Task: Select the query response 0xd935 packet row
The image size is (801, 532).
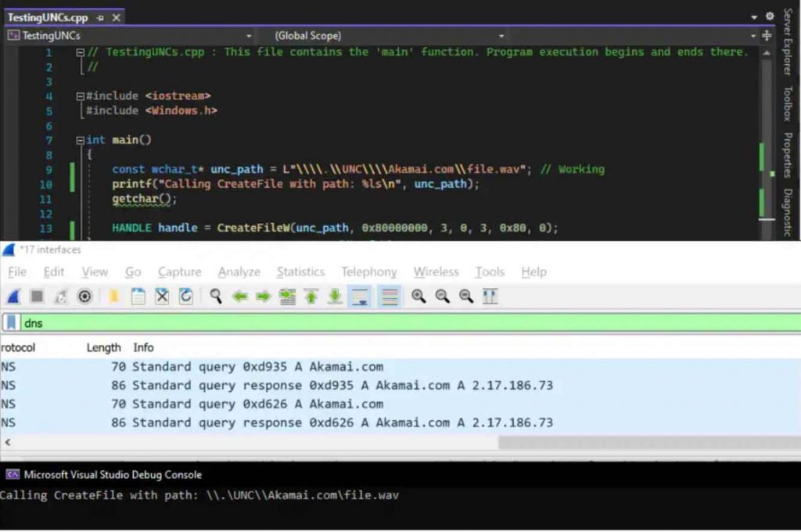Action: tap(400, 386)
